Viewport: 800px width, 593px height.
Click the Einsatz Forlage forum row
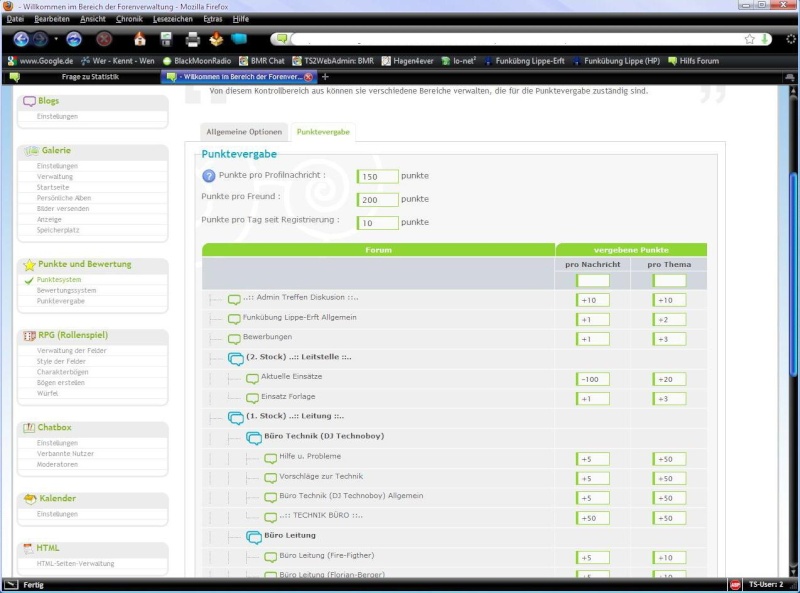click(454, 399)
